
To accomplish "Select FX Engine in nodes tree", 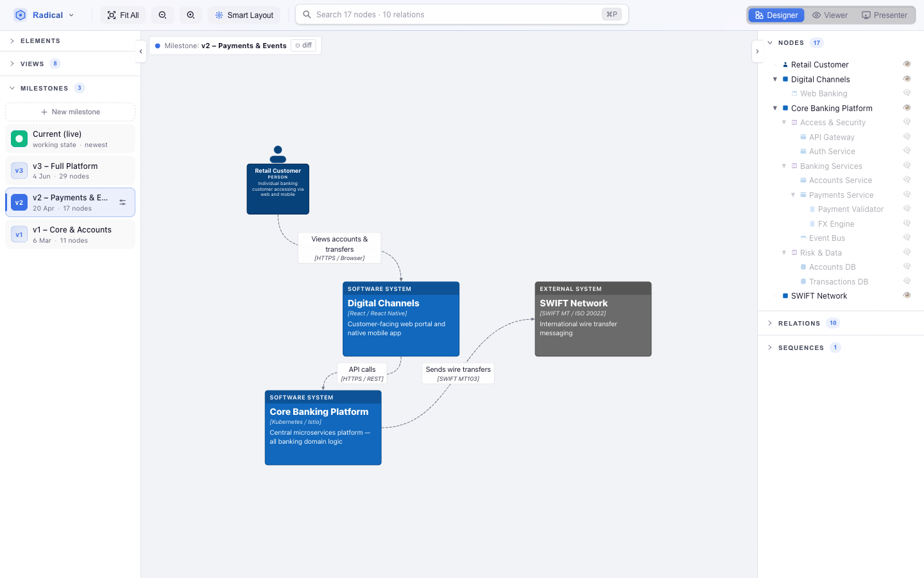I will [x=835, y=223].
